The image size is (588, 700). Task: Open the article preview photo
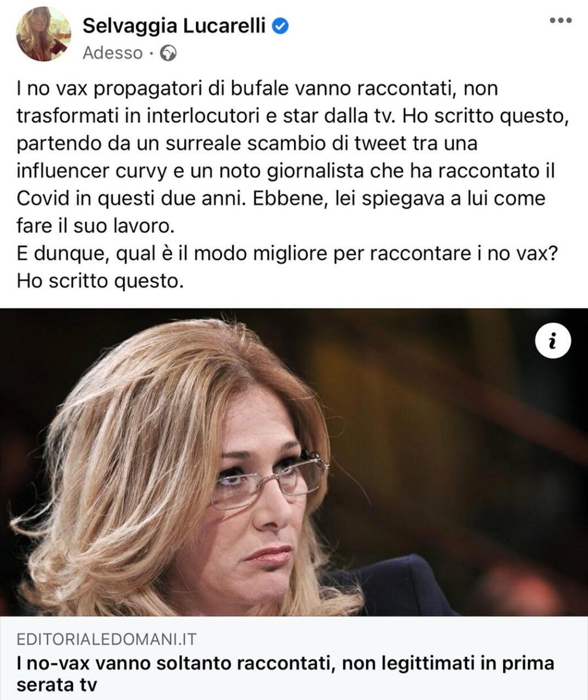click(x=294, y=462)
